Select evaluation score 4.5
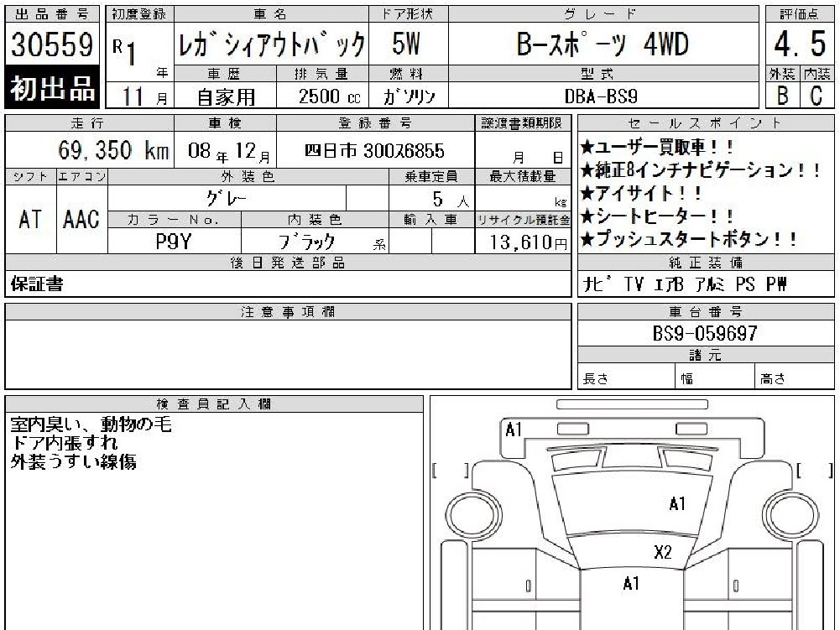Viewport: 840px width, 630px height. pyautogui.click(x=799, y=44)
